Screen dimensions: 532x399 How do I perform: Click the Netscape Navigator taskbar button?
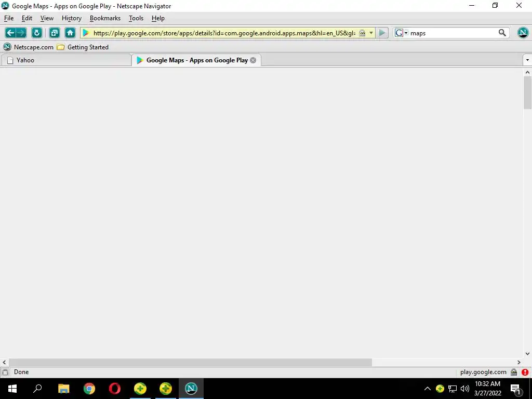coord(191,389)
